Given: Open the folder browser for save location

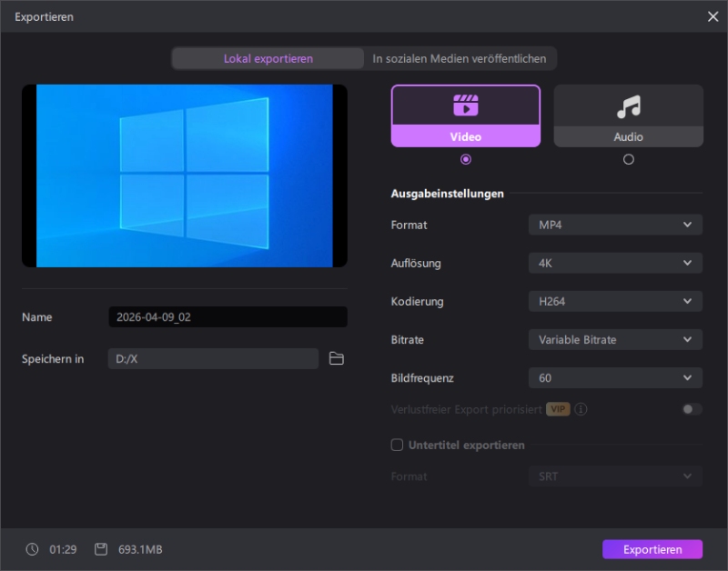Looking at the screenshot, I should pos(337,358).
